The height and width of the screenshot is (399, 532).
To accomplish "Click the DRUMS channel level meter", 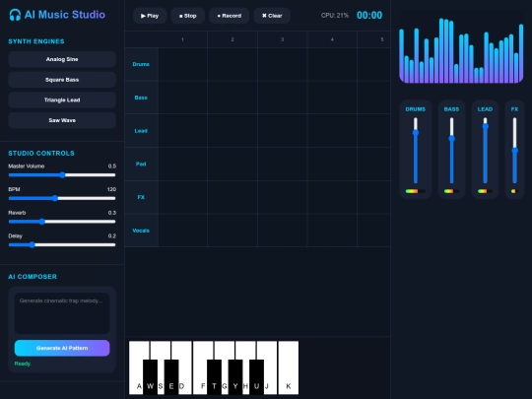I will pos(416,191).
